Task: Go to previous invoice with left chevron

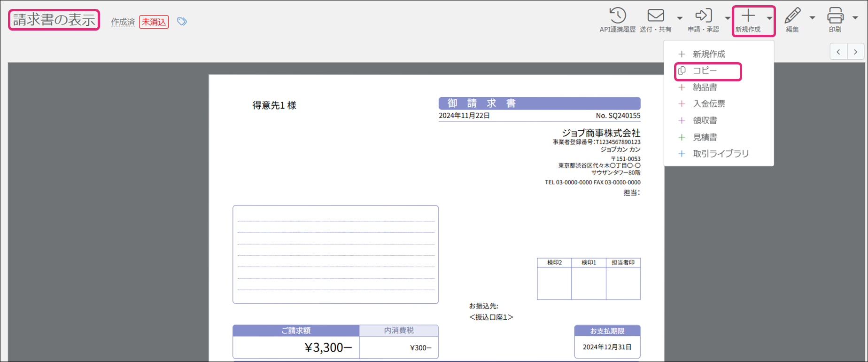Action: [x=838, y=52]
